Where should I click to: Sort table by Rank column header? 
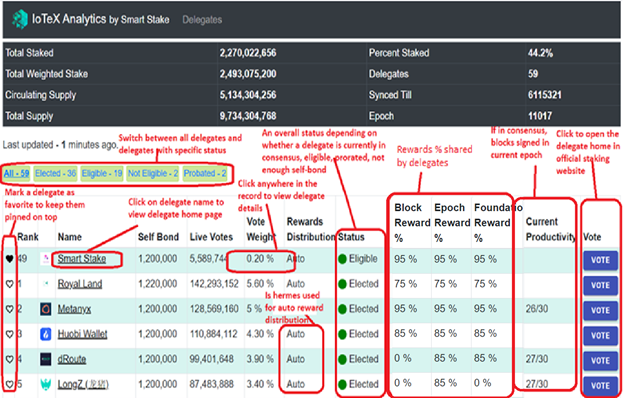pos(28,237)
